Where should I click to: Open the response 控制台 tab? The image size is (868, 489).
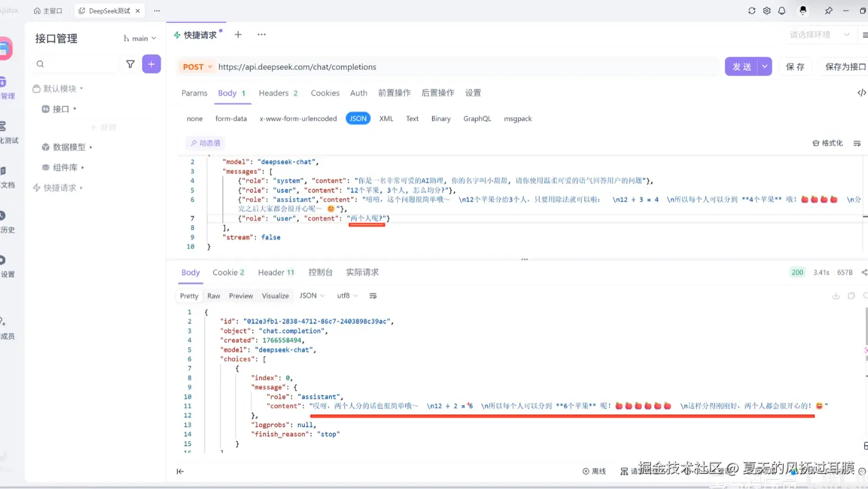click(321, 272)
